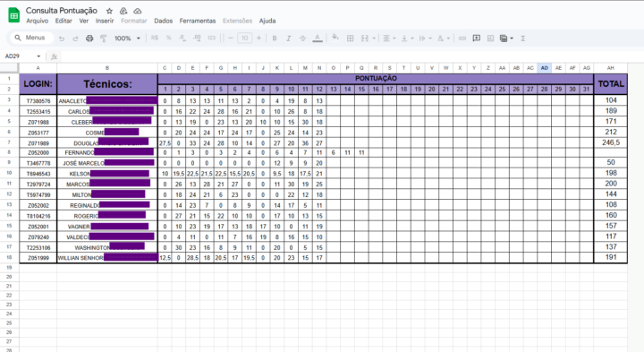The width and height of the screenshot is (644, 352).
Task: Open the text wrapping dropdown
Action: click(425, 39)
